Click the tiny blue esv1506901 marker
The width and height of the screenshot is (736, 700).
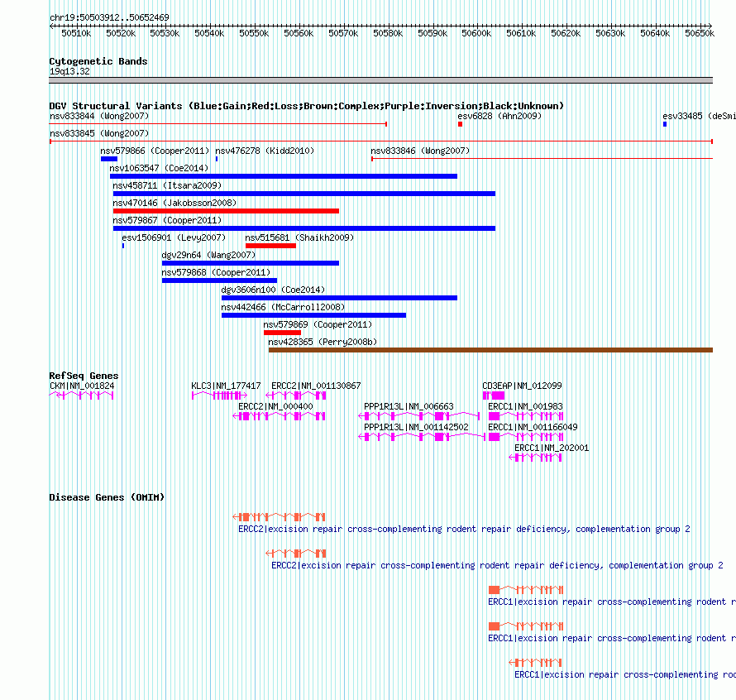tap(123, 246)
